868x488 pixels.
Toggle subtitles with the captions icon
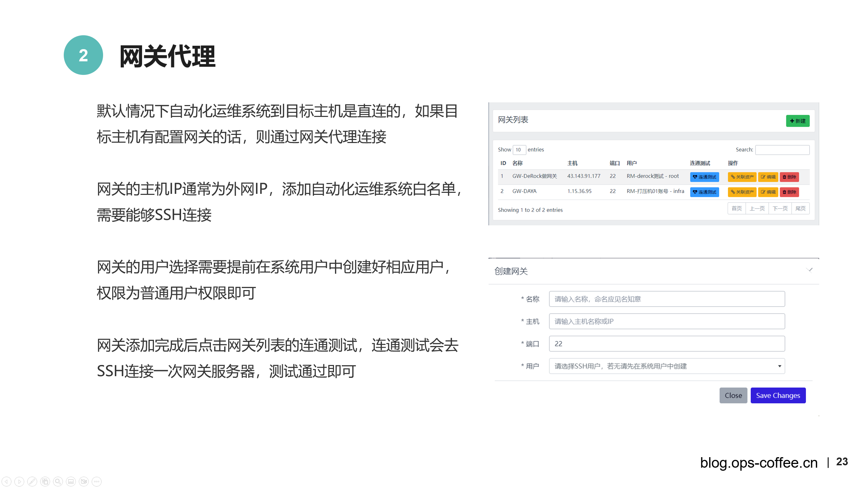71,481
